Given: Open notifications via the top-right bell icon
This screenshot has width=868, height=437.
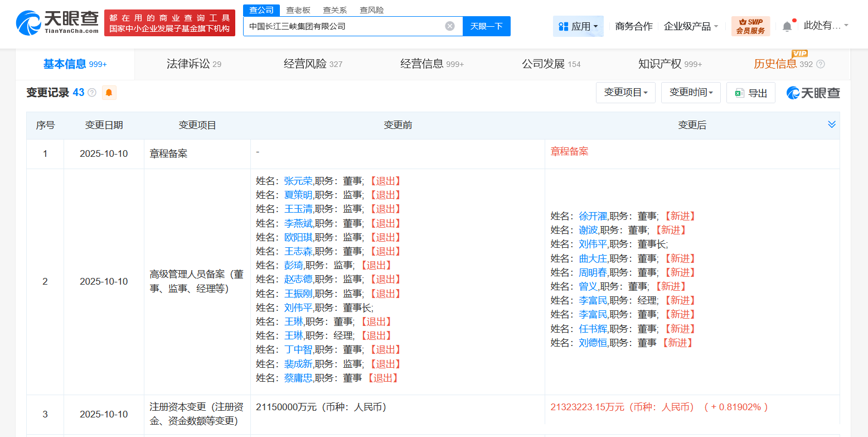Looking at the screenshot, I should pyautogui.click(x=787, y=26).
